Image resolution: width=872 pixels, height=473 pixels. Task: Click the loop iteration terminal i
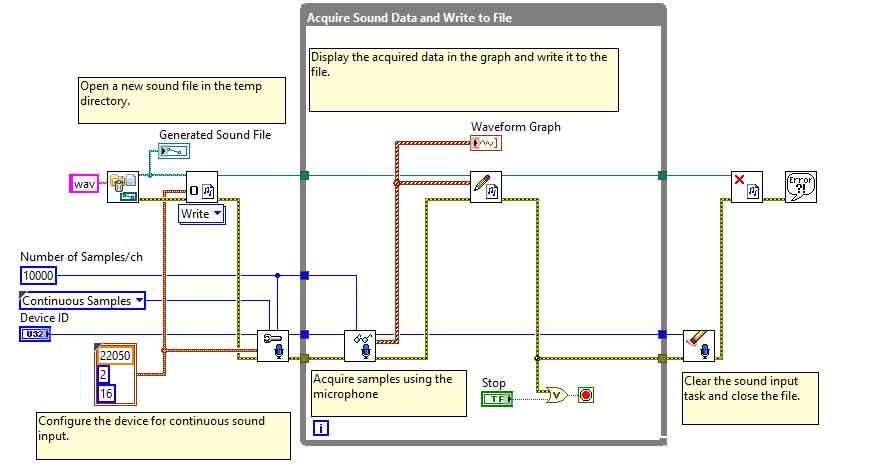321,428
